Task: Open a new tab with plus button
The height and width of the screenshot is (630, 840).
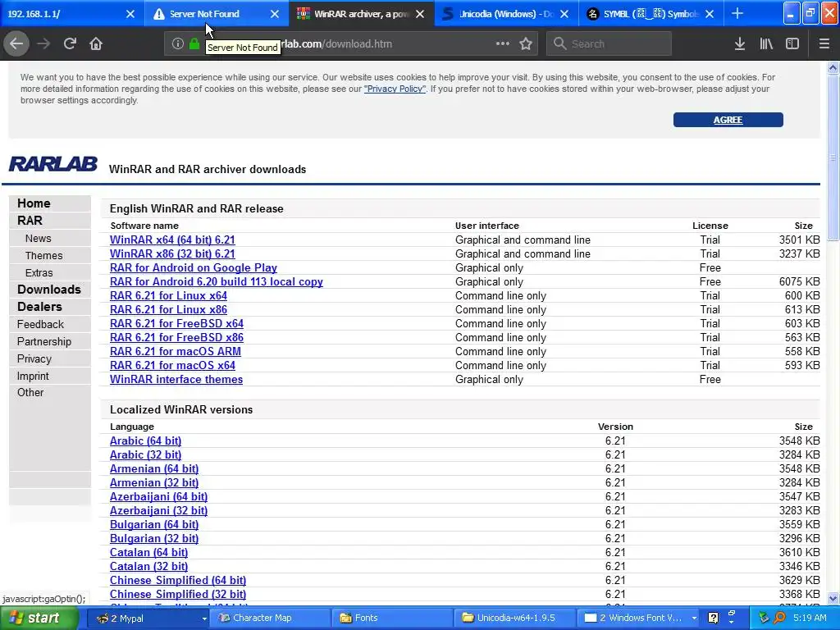Action: [737, 13]
